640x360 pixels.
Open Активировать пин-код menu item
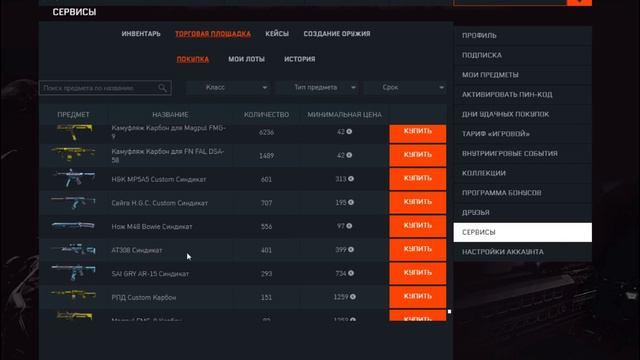[x=522, y=94]
